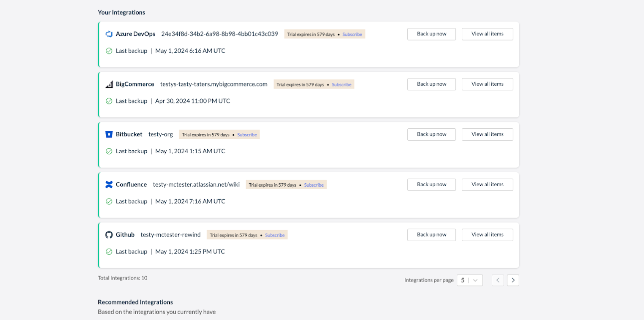View all items for Azure DevOps

click(x=487, y=34)
